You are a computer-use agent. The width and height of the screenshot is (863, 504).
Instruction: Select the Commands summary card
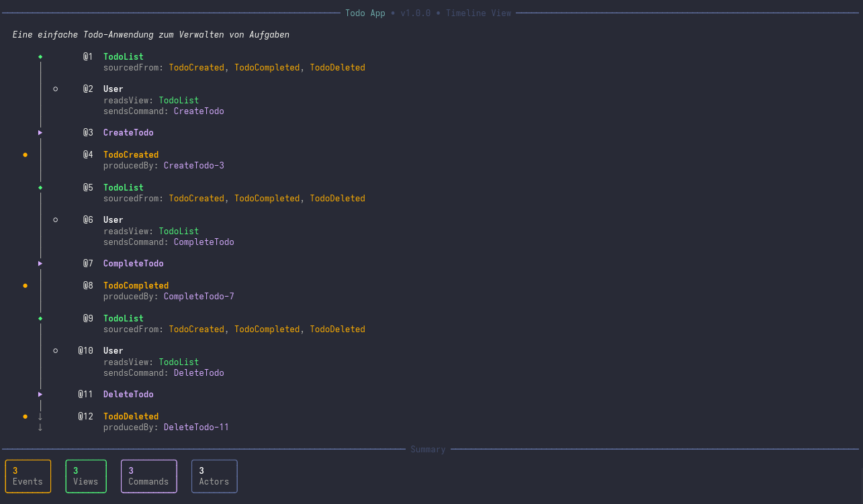[x=148, y=476]
